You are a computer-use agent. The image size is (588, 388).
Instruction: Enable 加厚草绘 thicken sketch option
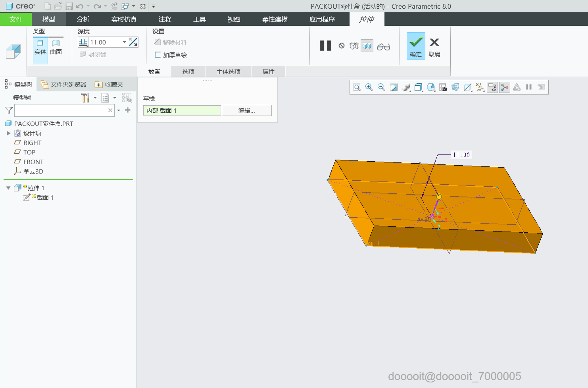(x=158, y=55)
